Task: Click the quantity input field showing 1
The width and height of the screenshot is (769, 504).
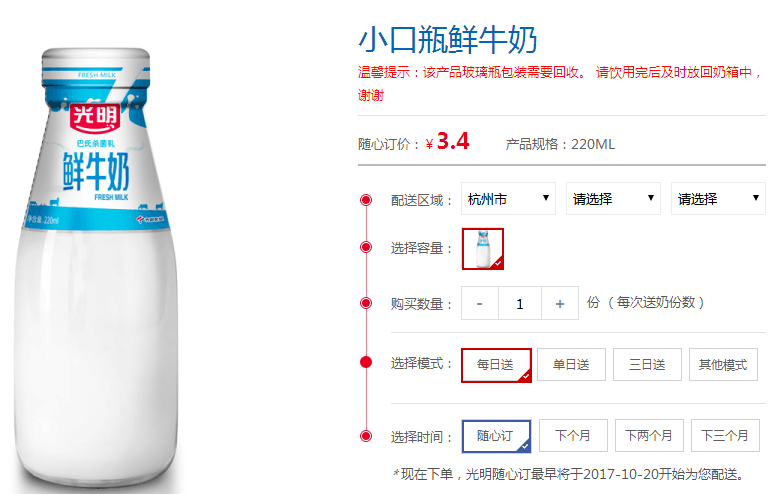Action: (520, 303)
